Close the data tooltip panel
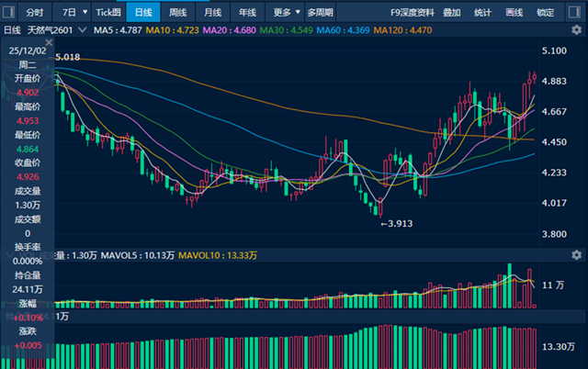 [49, 42]
